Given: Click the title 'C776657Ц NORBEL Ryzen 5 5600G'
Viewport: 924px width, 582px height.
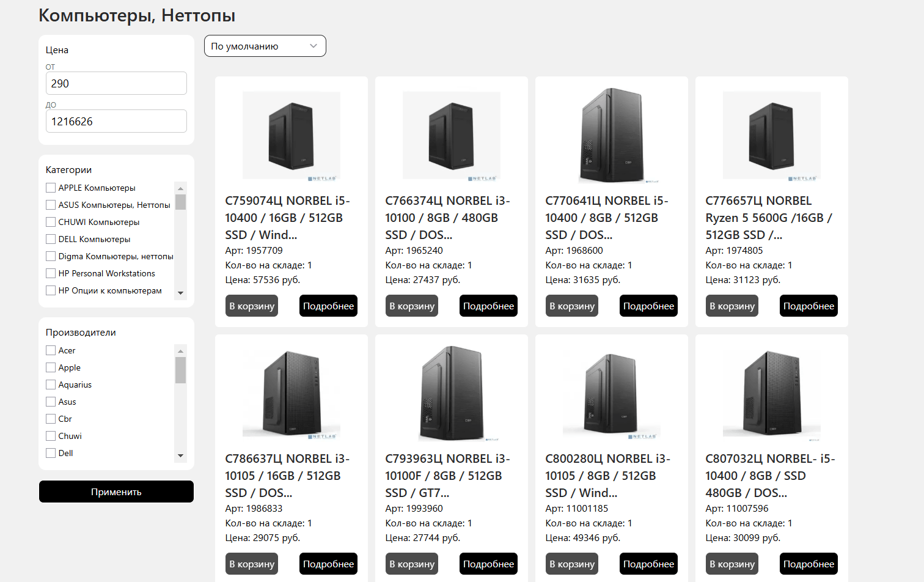Looking at the screenshot, I should pyautogui.click(x=769, y=218).
